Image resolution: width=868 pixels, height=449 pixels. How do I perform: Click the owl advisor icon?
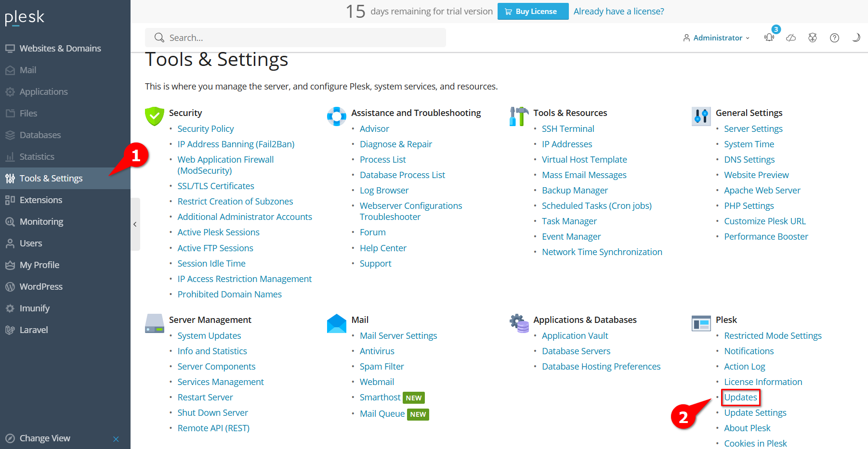coord(813,38)
